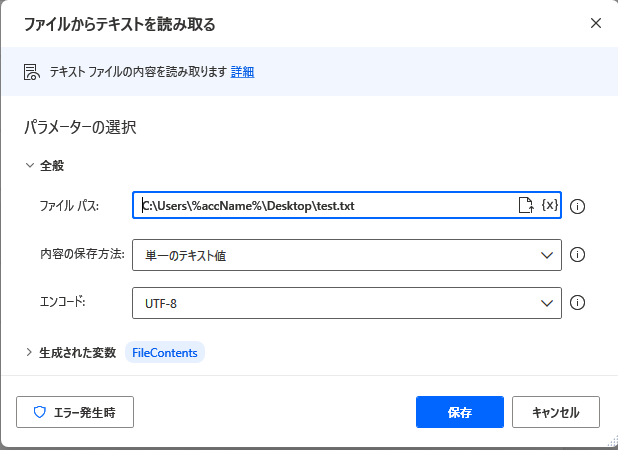Collapse the 全般 section
Screen dimensions: 618x450
tap(30, 165)
